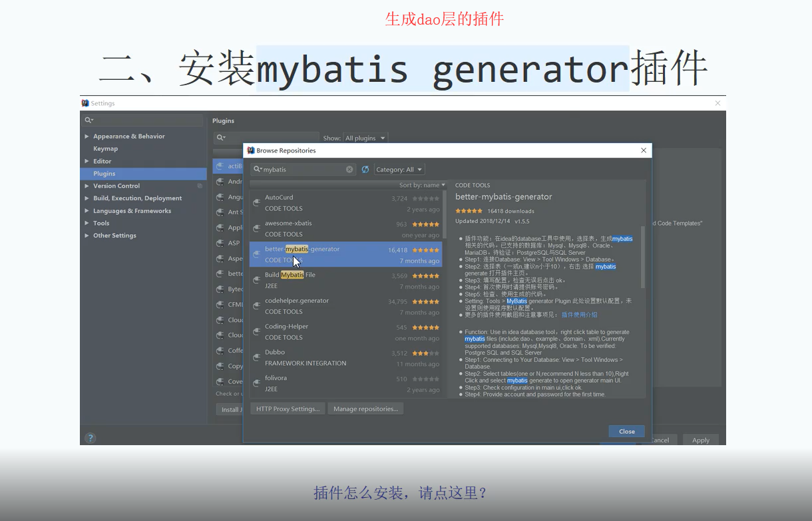Screen dimensions: 812x521
Task: Click the Install button in the Settings window
Action: pyautogui.click(x=229, y=409)
